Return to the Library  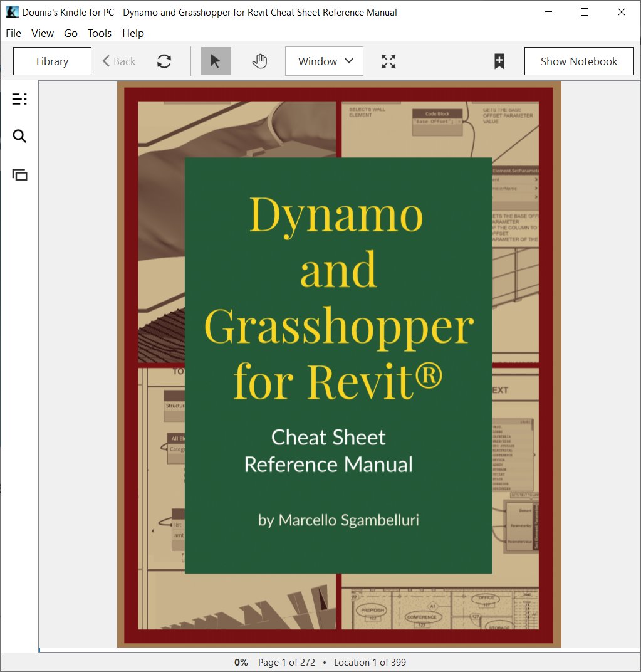[x=52, y=61]
